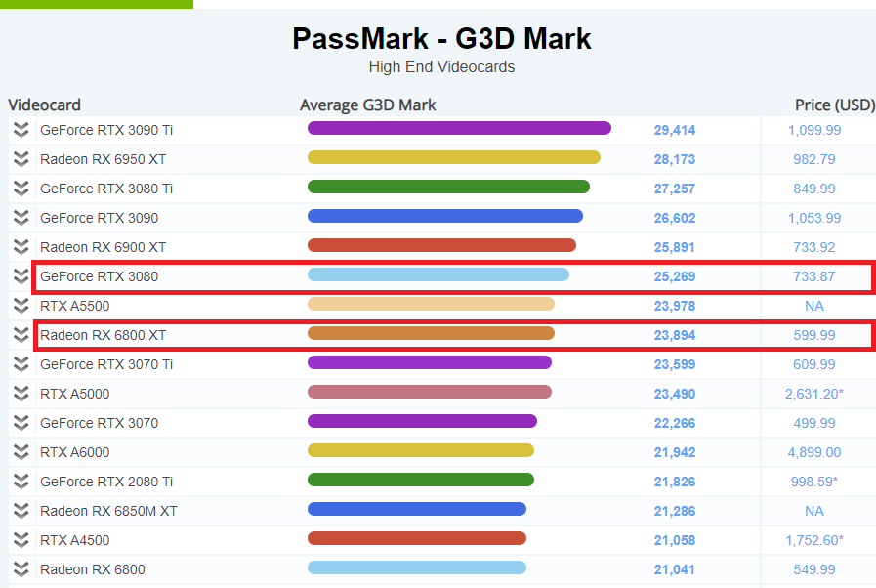Screen dimensions: 876x588
Task: Click the 599.99 price value
Action: [x=814, y=335]
